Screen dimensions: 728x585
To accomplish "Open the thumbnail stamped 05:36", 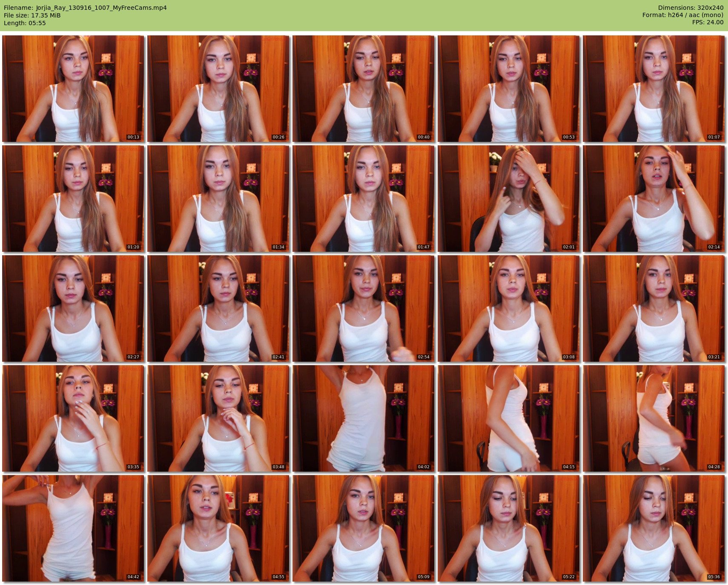I will pyautogui.click(x=654, y=528).
